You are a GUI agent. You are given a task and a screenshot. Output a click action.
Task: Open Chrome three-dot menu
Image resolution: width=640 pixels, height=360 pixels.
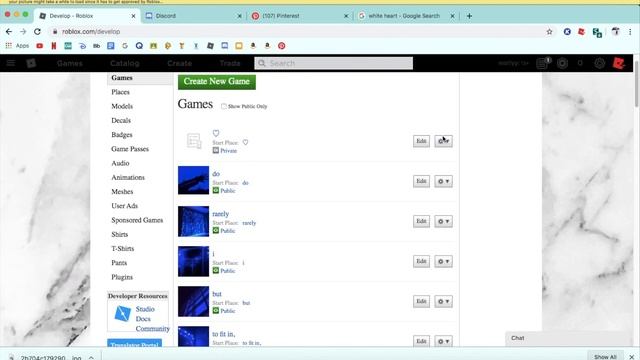click(630, 31)
